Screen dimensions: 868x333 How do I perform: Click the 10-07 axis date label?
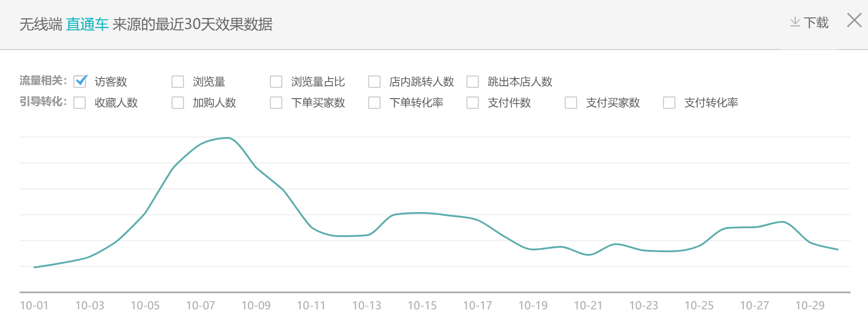(x=201, y=305)
